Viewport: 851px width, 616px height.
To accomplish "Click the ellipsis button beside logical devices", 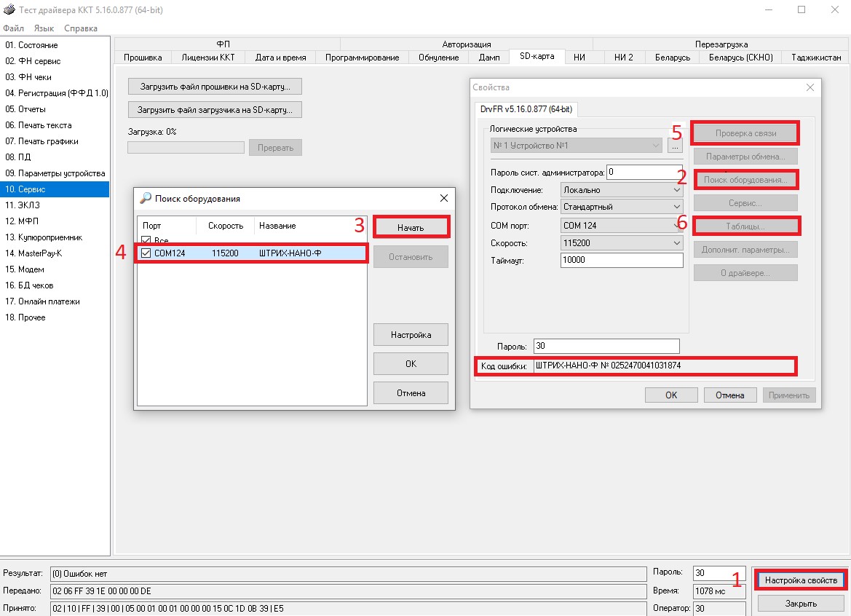I will click(675, 146).
